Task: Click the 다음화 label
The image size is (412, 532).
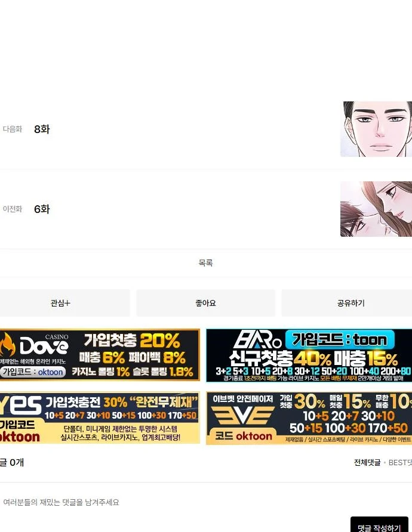Action: (12, 129)
